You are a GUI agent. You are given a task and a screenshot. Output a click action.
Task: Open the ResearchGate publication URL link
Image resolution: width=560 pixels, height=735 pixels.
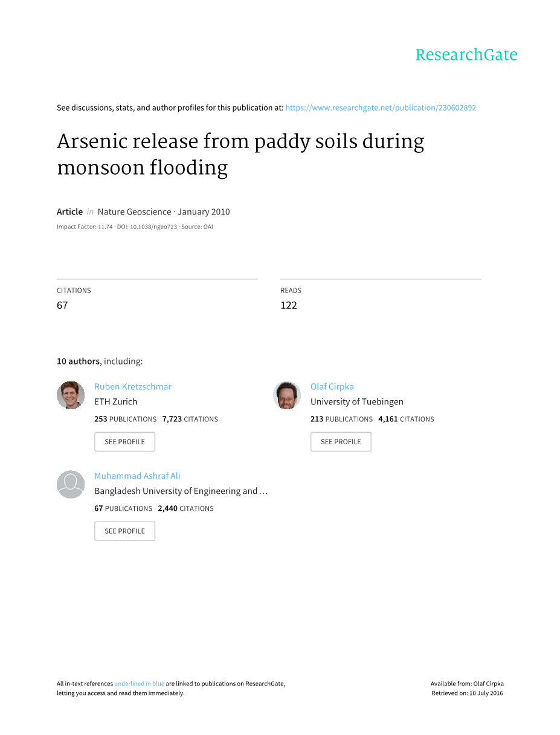click(381, 108)
